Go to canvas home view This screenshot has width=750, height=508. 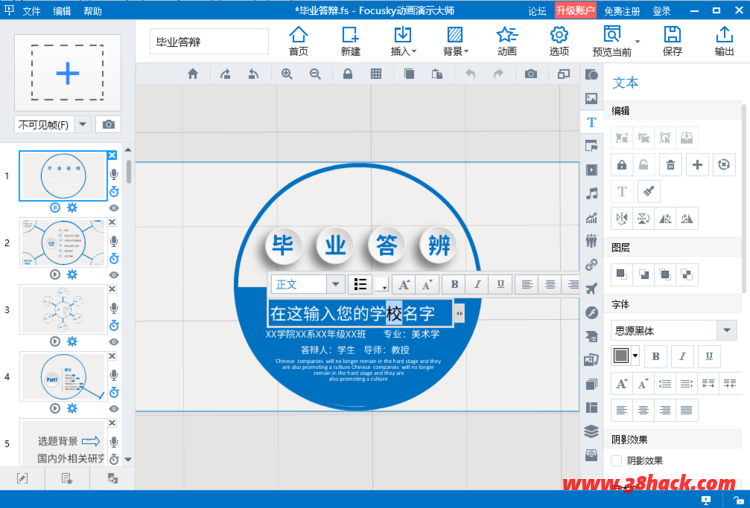pyautogui.click(x=193, y=74)
